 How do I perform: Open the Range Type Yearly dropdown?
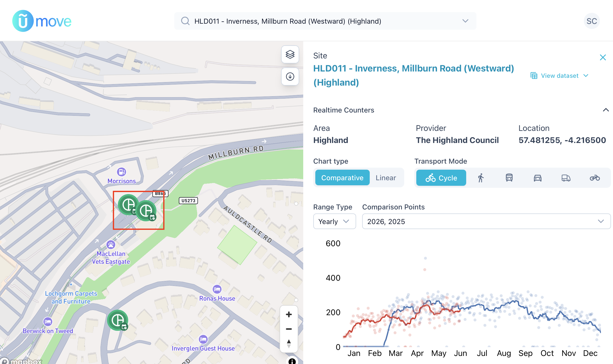[x=334, y=221]
